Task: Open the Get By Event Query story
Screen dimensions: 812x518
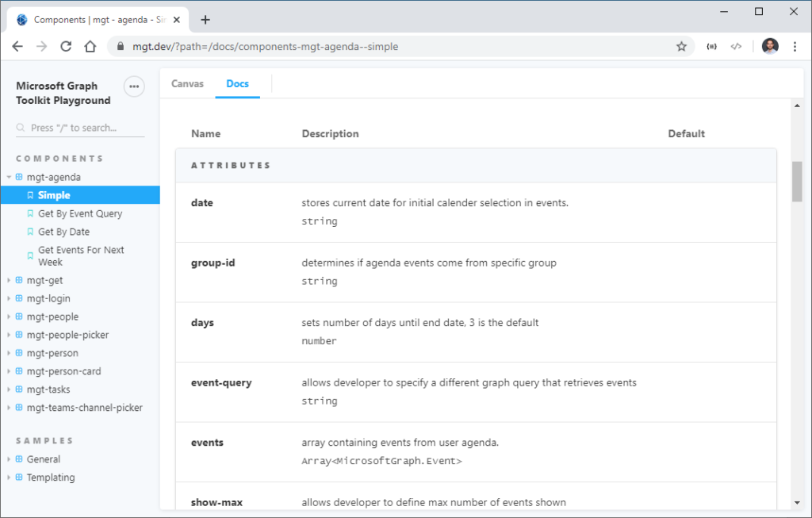Action: pos(80,213)
